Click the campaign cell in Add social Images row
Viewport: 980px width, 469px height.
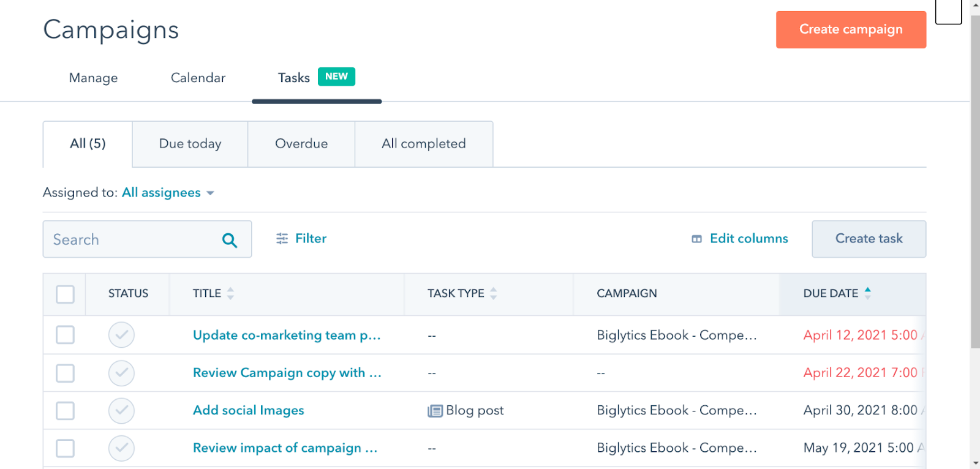click(x=676, y=411)
